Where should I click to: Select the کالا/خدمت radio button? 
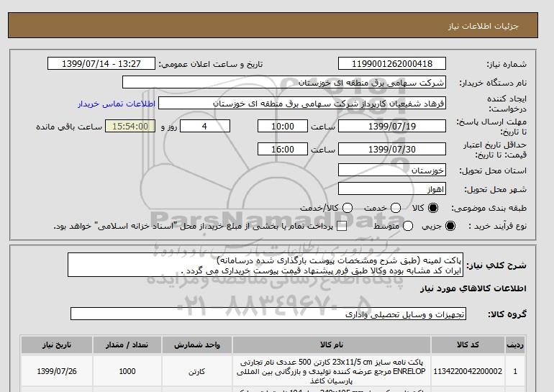(x=348, y=208)
